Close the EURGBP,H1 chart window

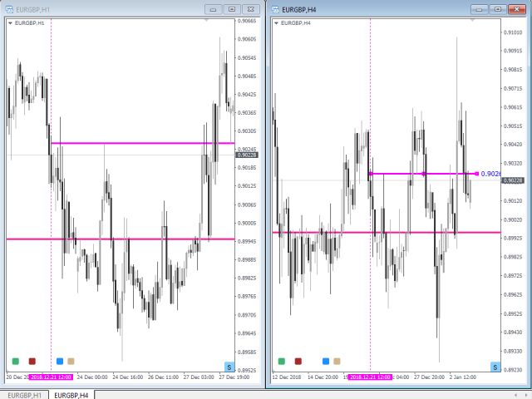[251, 9]
